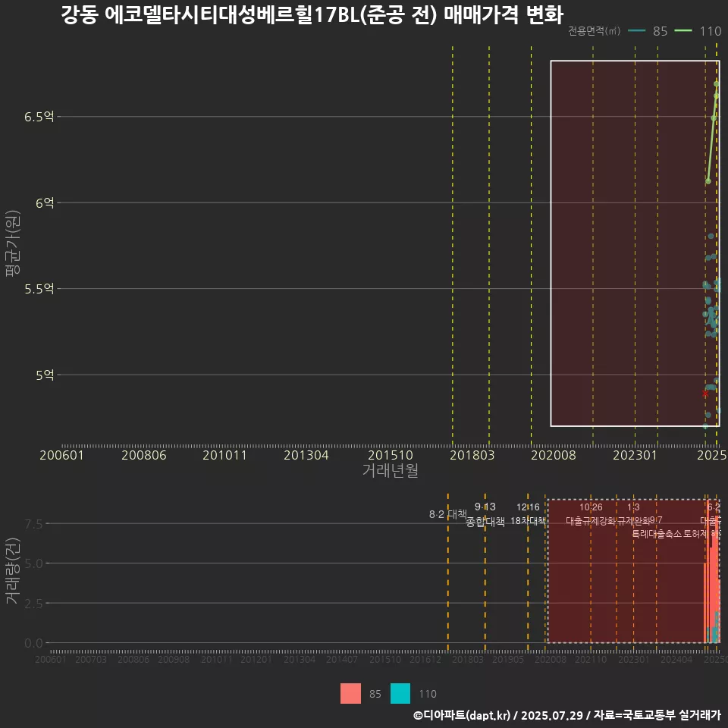Click 200806 on the price chart x-axis
Image resolution: width=728 pixels, height=728 pixels.
pyautogui.click(x=144, y=455)
